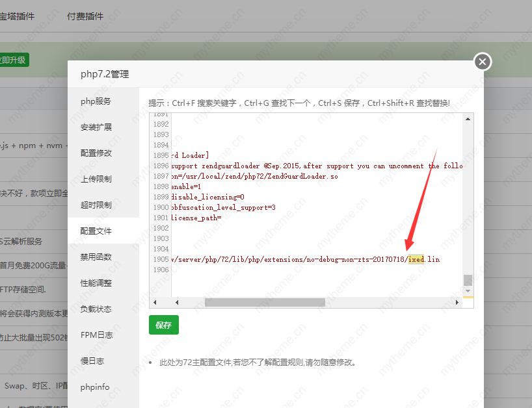View the 负载状态 page
The height and width of the screenshot is (408, 532).
(x=96, y=309)
